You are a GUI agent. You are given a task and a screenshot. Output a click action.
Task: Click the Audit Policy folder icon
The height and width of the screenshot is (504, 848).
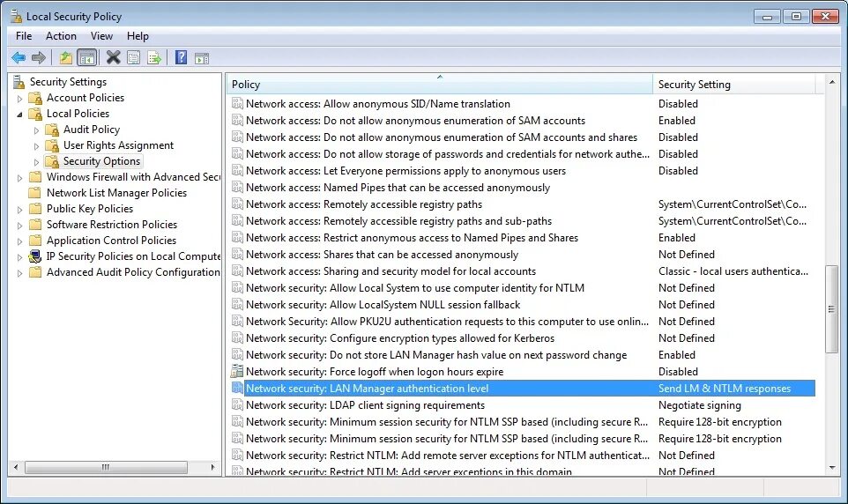click(x=52, y=130)
